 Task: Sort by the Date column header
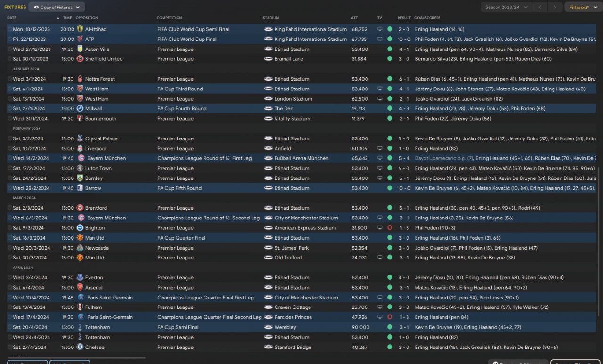[x=12, y=18]
